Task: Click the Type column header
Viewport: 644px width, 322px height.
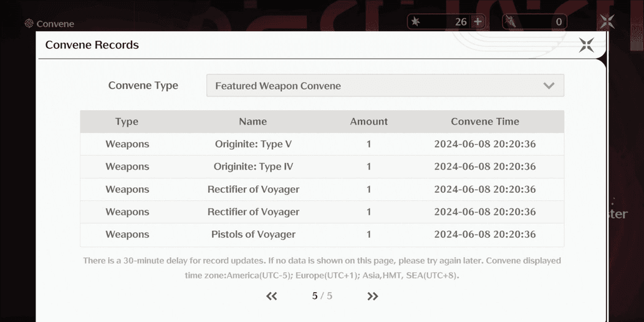Action: (x=127, y=122)
